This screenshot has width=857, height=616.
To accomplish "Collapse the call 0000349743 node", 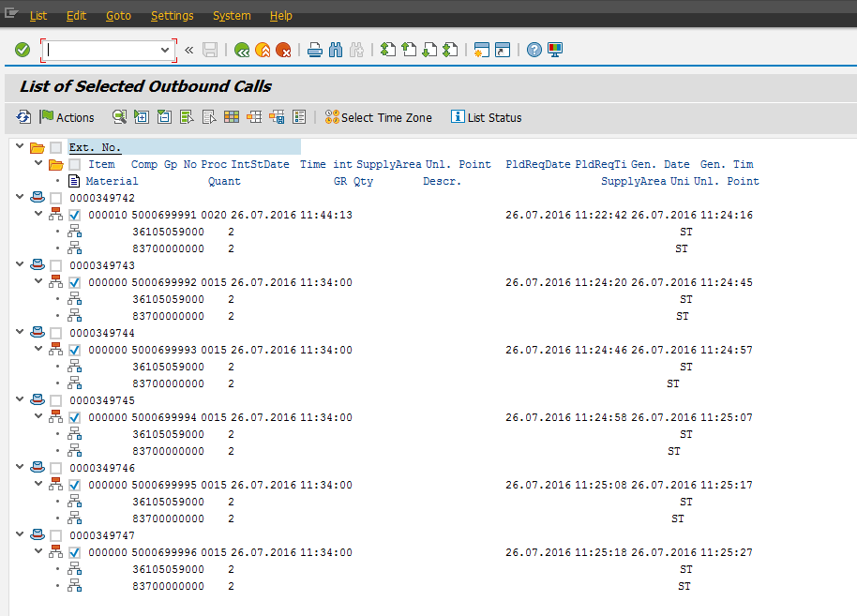I will [20, 264].
